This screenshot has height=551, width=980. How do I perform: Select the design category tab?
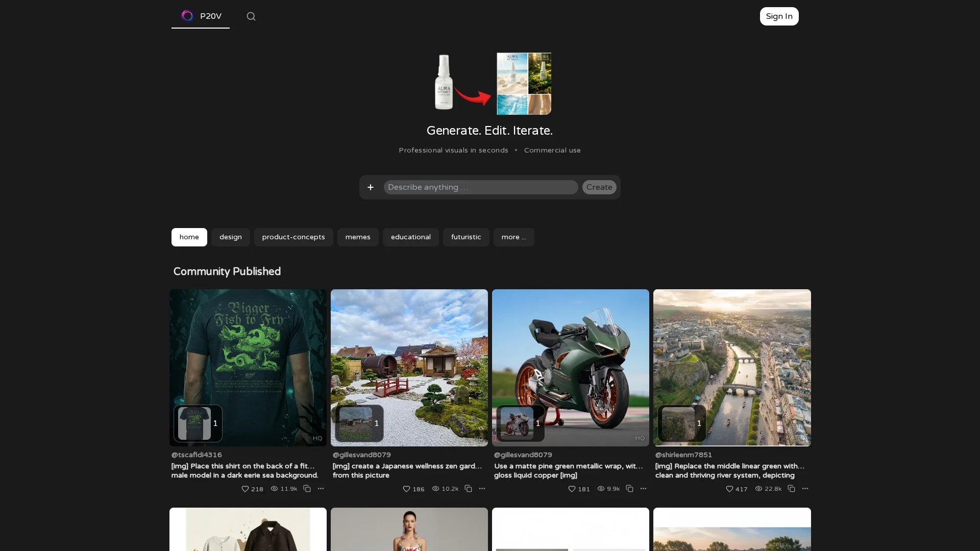(231, 237)
